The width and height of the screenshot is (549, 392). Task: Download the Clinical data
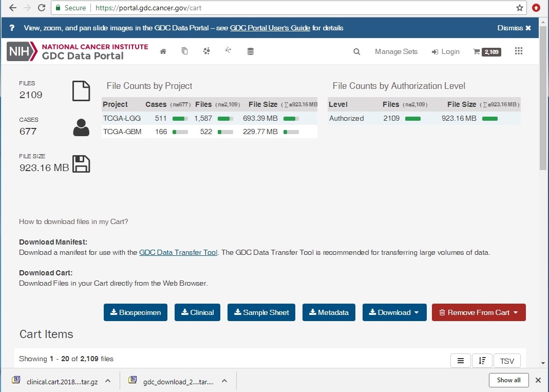[x=198, y=312]
